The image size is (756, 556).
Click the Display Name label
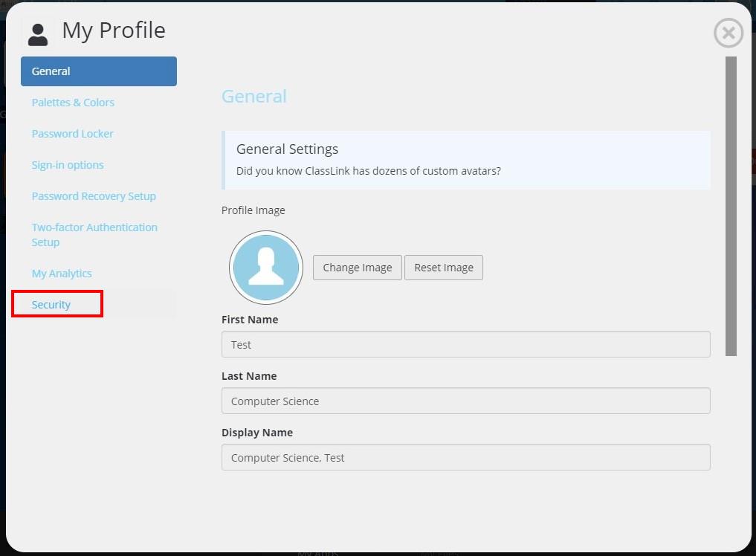[x=257, y=433]
